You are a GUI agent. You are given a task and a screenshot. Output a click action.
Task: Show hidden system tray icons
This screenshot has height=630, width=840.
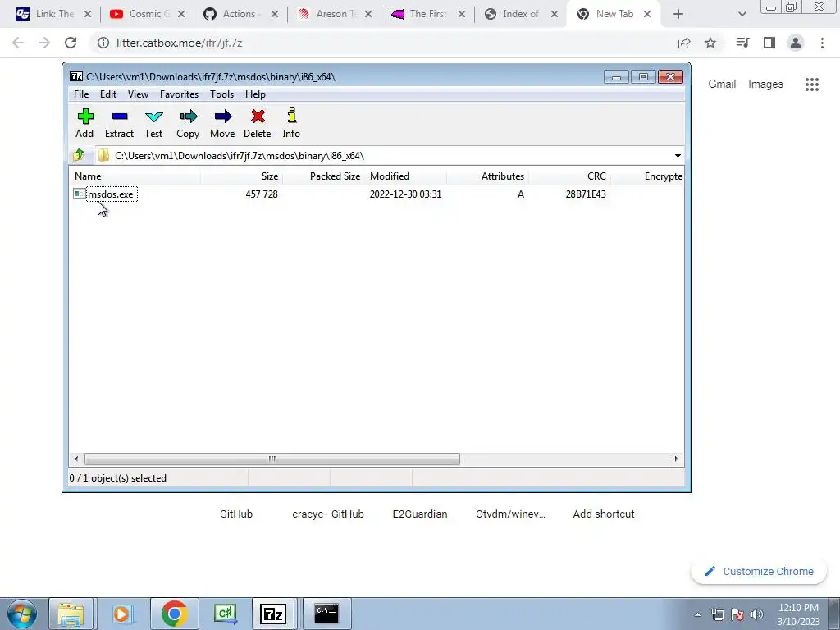tap(697, 614)
